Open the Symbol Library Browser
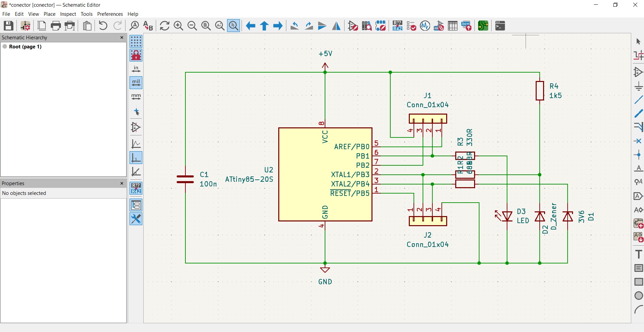644x332 pixels. pos(367,26)
